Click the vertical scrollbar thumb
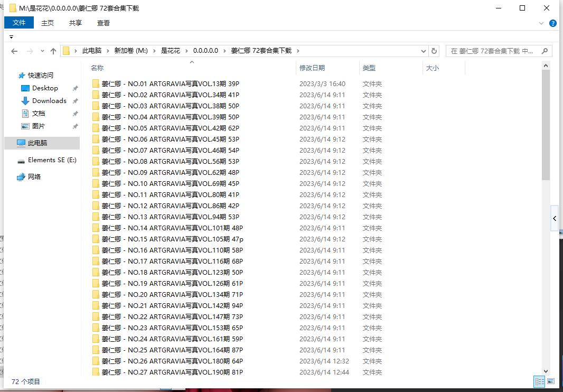563x392 pixels. tap(546, 125)
